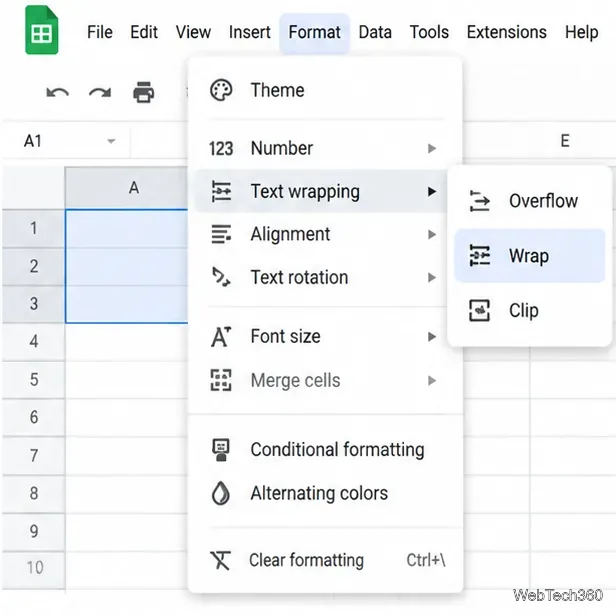
Task: Click the Text rotation icon
Action: pyautogui.click(x=221, y=277)
